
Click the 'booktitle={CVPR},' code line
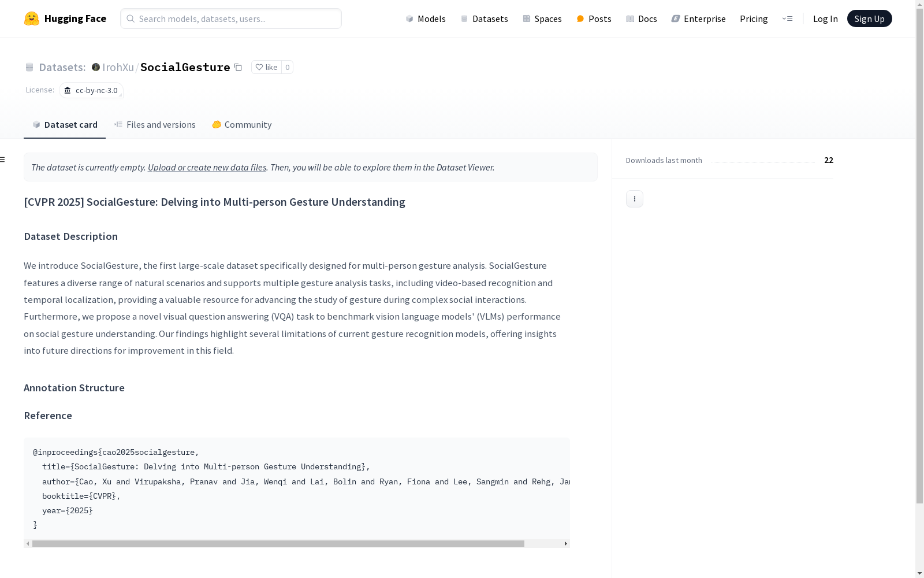tap(81, 496)
